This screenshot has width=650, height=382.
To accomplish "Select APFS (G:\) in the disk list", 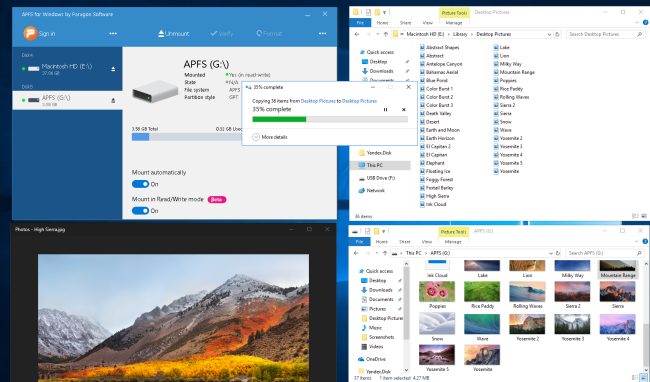I will tap(67, 100).
